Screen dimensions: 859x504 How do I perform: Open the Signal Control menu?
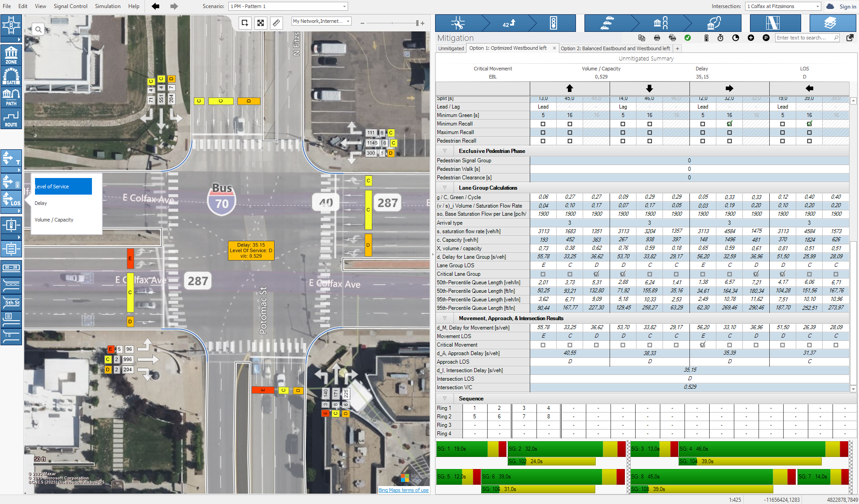coord(70,6)
